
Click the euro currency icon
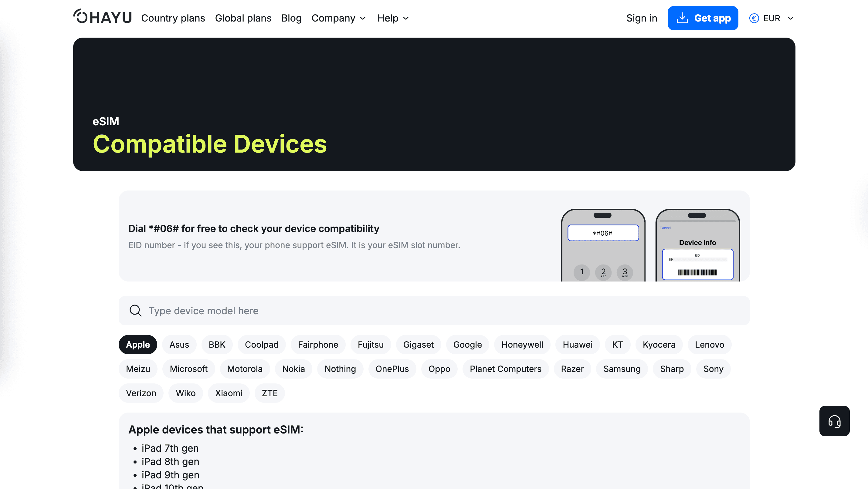754,18
